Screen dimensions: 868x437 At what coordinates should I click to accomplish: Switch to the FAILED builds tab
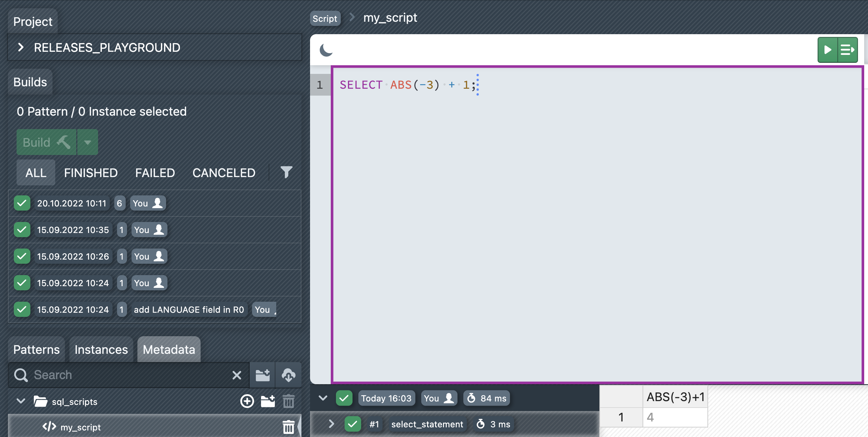click(x=155, y=173)
